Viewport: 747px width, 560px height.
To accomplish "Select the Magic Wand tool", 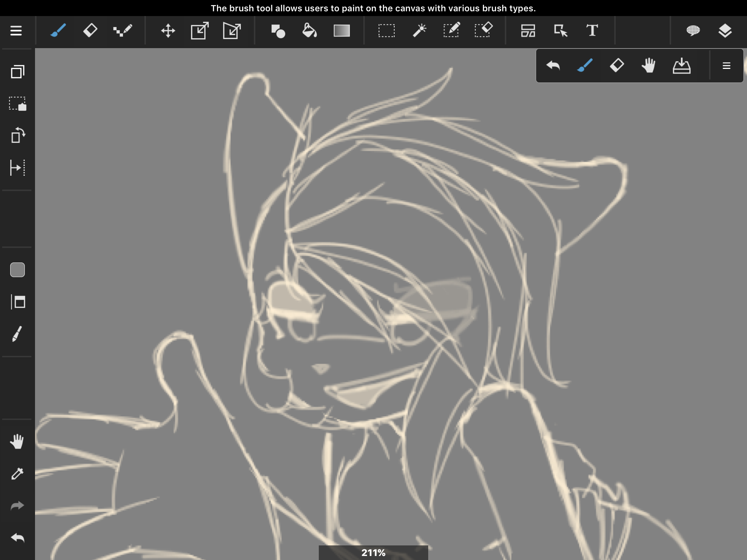I will click(x=419, y=31).
